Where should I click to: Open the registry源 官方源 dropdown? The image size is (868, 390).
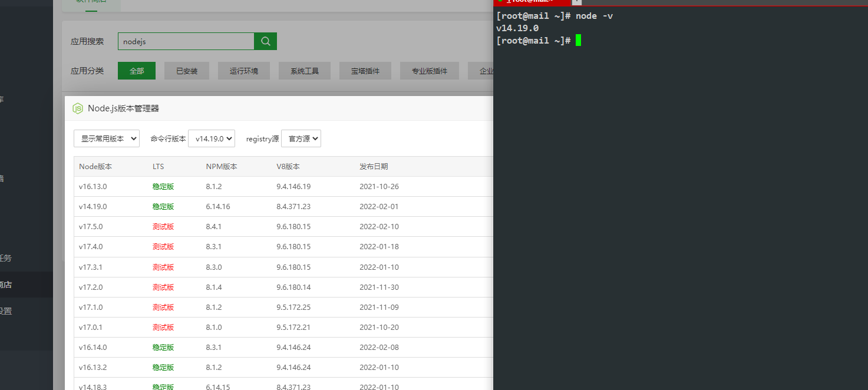301,138
